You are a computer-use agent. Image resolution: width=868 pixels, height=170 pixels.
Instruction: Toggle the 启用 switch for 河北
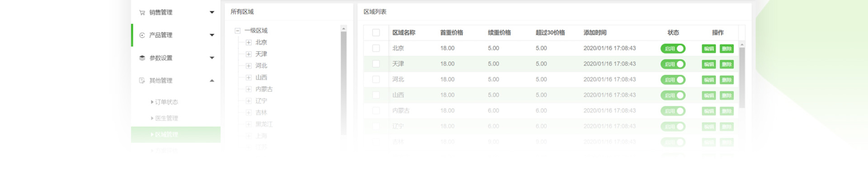tap(673, 80)
